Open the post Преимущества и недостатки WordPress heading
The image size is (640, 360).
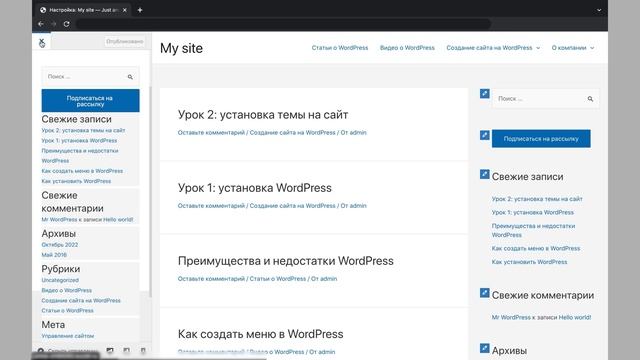click(286, 261)
